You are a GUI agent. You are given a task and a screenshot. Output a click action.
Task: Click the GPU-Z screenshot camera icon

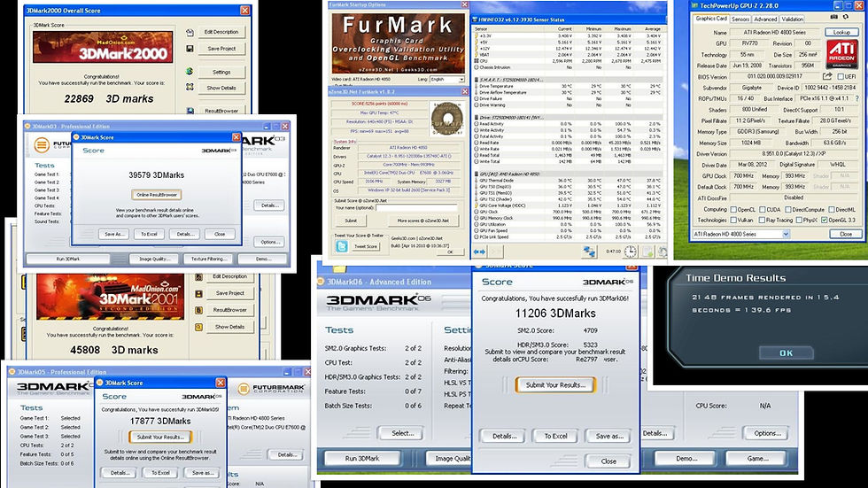[x=834, y=17]
